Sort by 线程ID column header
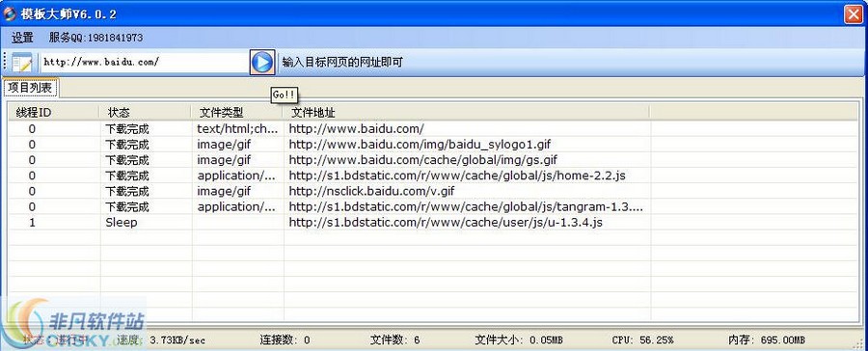The width and height of the screenshot is (868, 351). coord(54,113)
